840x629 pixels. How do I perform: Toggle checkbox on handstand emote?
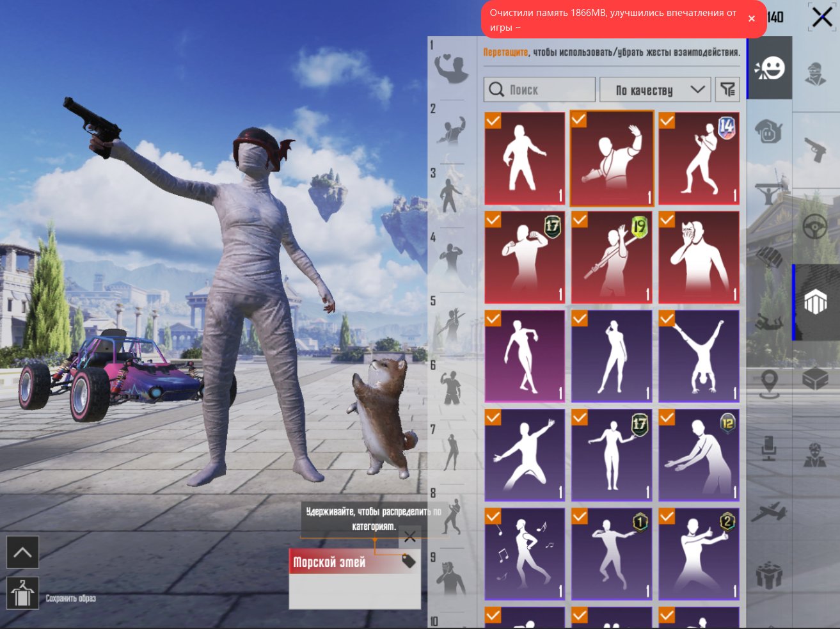pyautogui.click(x=667, y=319)
